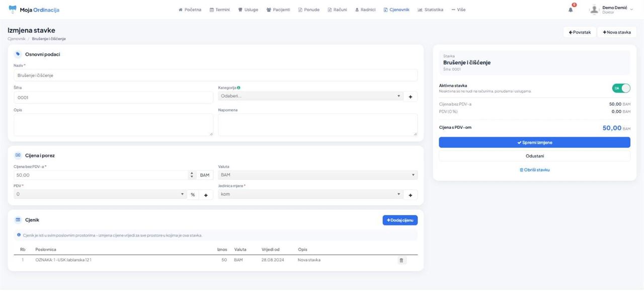Click the Nova stavka button
The width and height of the screenshot is (644, 291).
tap(617, 32)
